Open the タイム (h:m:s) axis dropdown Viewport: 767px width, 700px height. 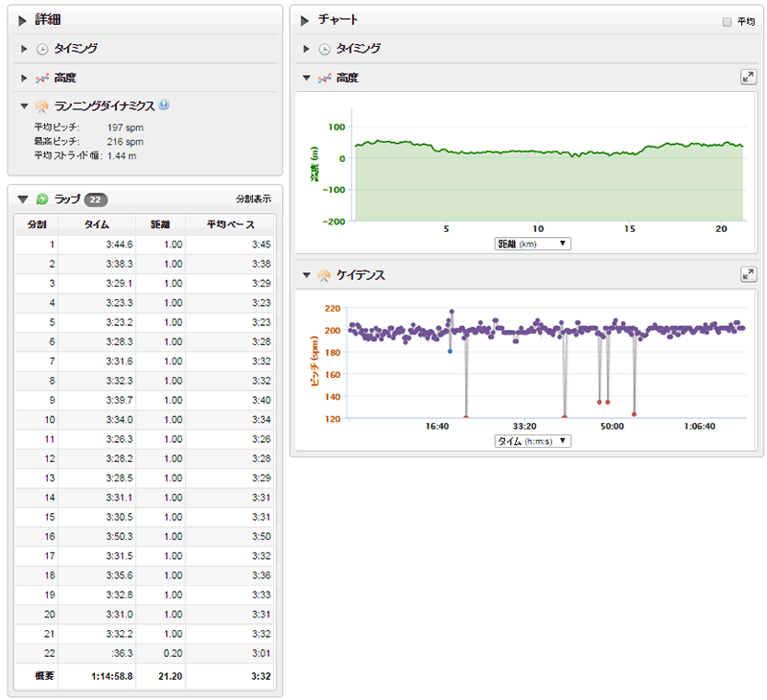point(533,441)
